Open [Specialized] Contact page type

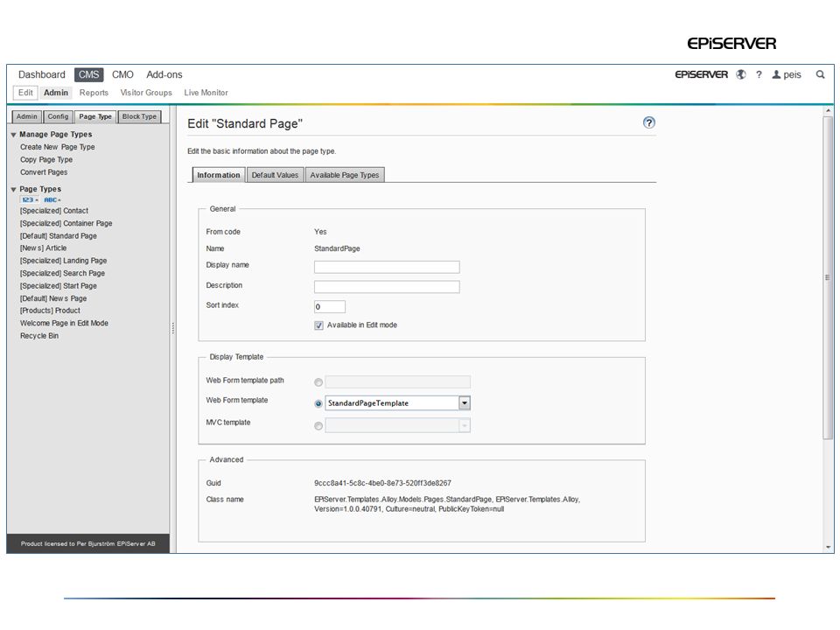[x=54, y=211]
